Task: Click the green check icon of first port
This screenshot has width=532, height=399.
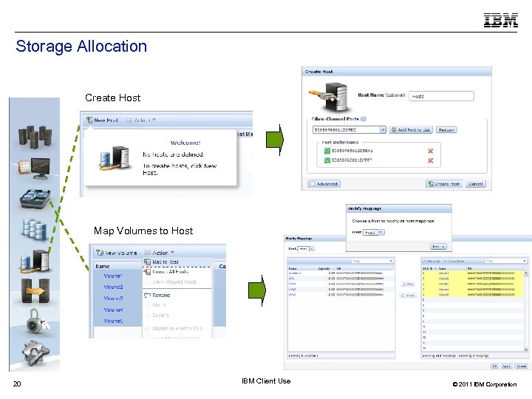Action: pyautogui.click(x=327, y=151)
